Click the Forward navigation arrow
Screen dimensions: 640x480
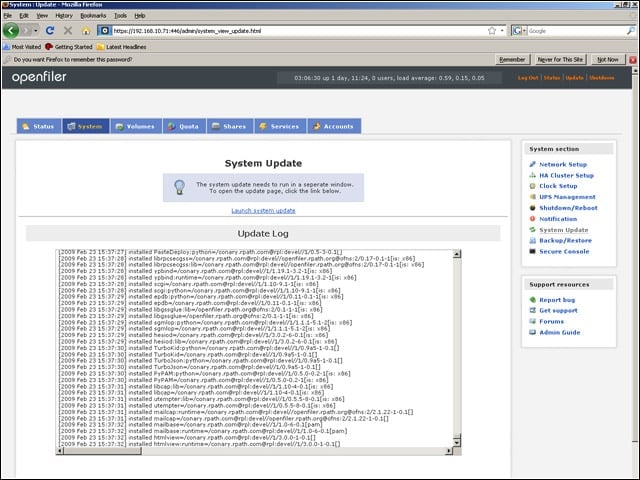(x=26, y=31)
